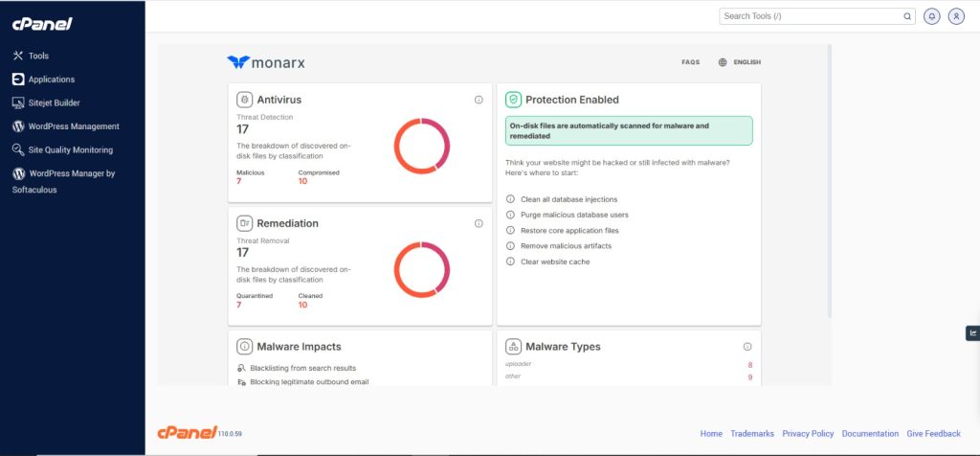Click the Privacy Policy footer link
This screenshot has width=980, height=456.
808,434
